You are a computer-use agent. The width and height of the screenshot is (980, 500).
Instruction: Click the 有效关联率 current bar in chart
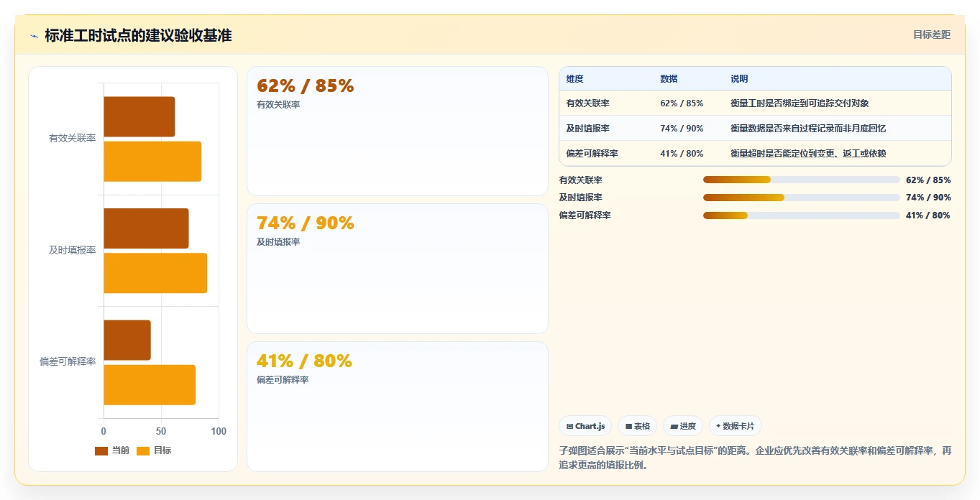139,116
